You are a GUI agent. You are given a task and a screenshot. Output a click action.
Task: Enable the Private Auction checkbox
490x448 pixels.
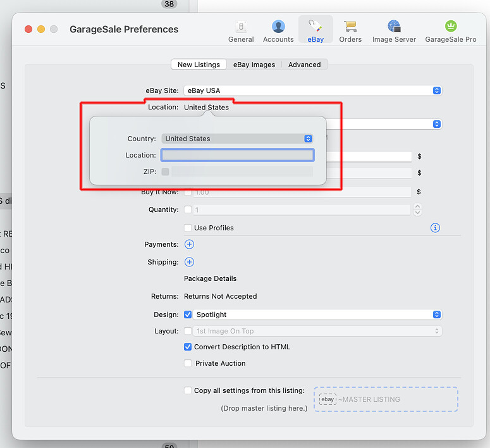(x=188, y=363)
